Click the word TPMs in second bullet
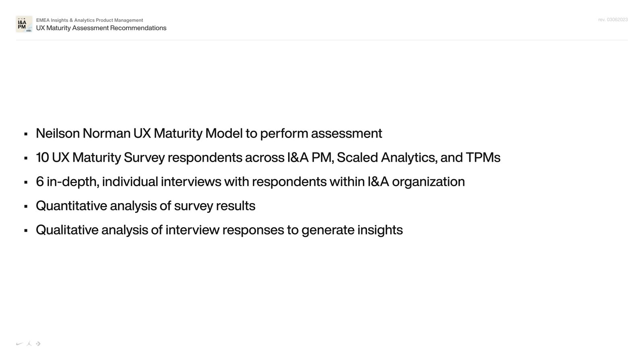 [483, 157]
